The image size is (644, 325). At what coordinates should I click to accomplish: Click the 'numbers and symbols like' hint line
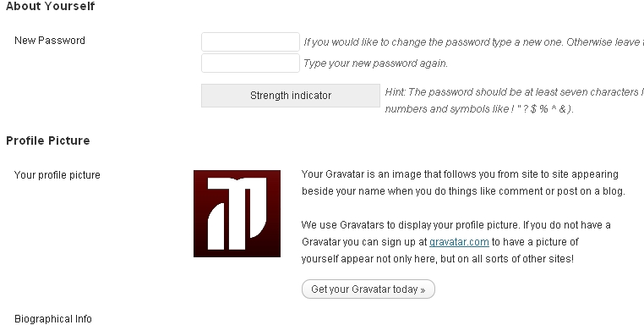pos(479,109)
